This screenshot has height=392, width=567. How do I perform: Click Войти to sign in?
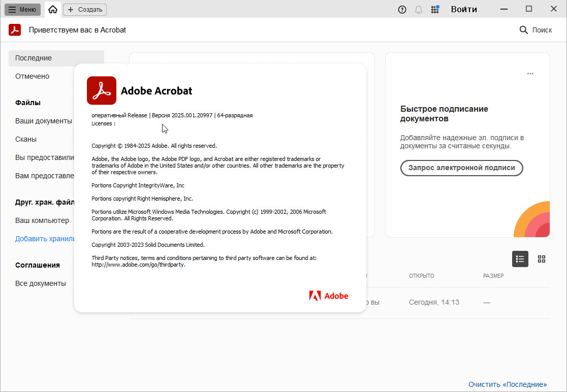point(464,9)
